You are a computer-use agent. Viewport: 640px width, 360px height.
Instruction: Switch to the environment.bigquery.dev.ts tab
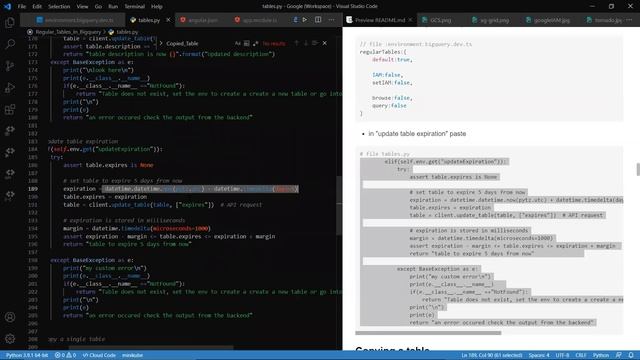click(x=74, y=20)
